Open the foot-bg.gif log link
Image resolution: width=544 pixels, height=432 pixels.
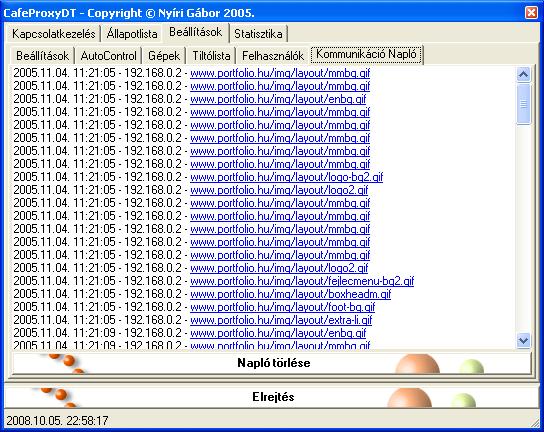click(x=282, y=307)
